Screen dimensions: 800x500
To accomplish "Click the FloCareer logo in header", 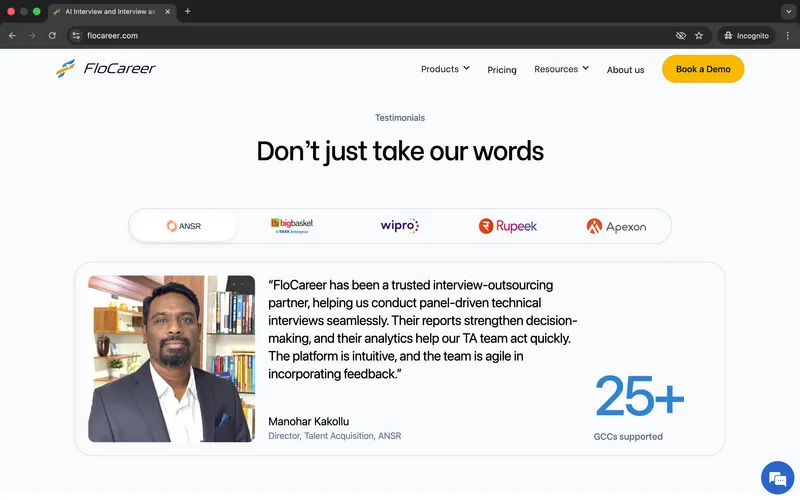I will pos(106,69).
